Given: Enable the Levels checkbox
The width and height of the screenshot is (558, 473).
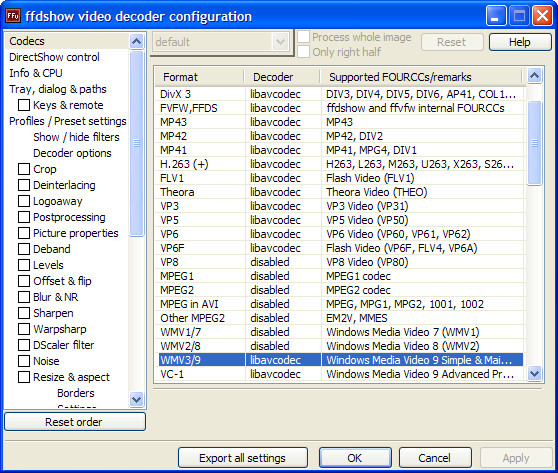Looking at the screenshot, I should pyautogui.click(x=24, y=265).
